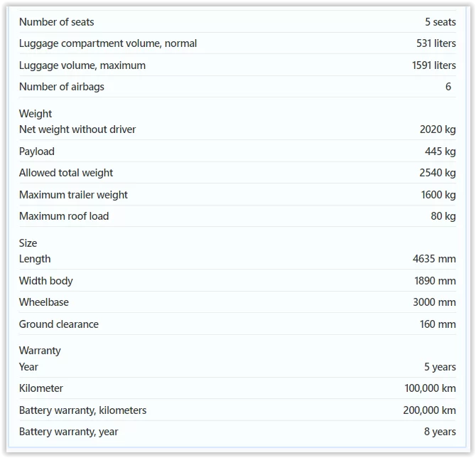
Task: Select the "531 liters" luggage volume value
Action: 436,43
